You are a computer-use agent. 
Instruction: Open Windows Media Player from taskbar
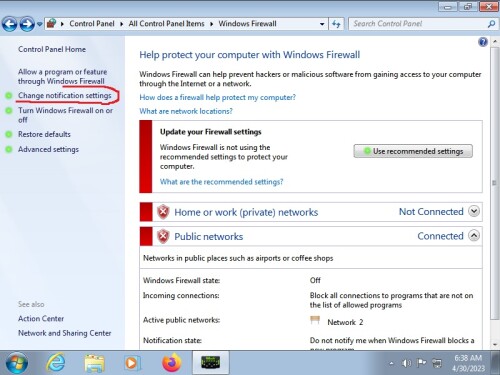pyautogui.click(x=132, y=363)
